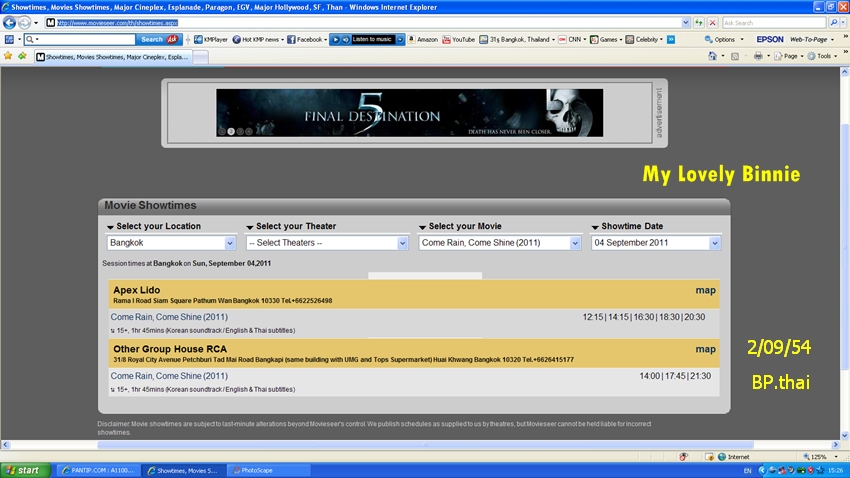Click the Favorites star icon
Screen dimensions: 850x478
tap(8, 56)
